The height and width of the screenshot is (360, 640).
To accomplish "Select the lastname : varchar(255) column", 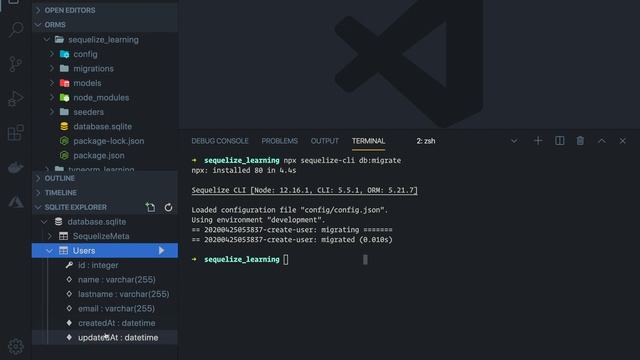I will point(105,294).
